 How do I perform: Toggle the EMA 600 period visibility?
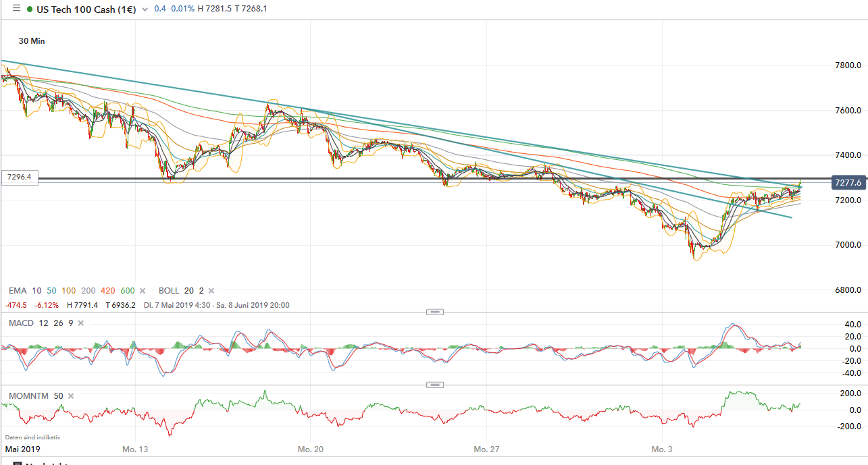click(127, 290)
